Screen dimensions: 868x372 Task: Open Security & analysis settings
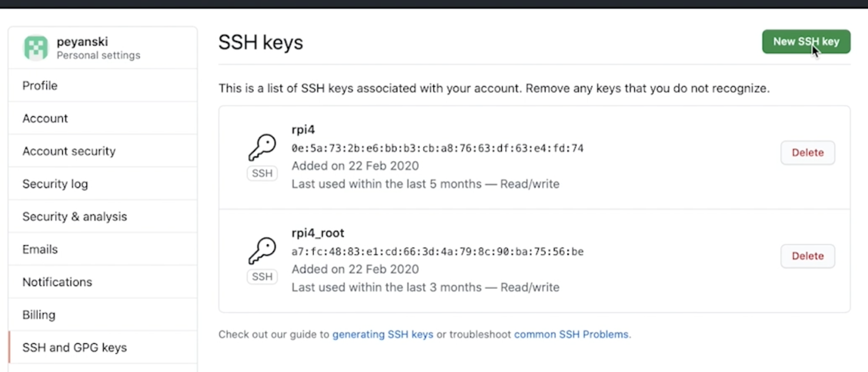(x=74, y=216)
